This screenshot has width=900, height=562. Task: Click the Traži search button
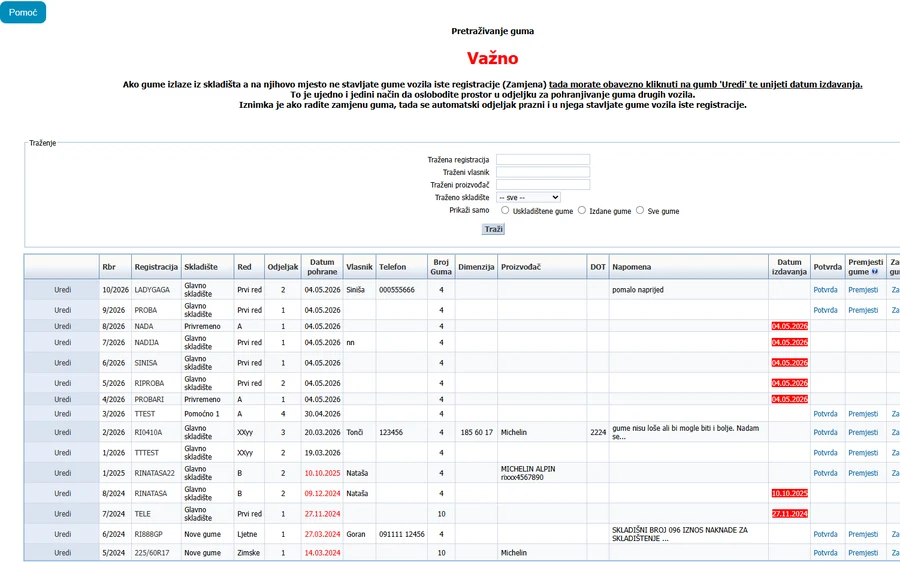[493, 229]
